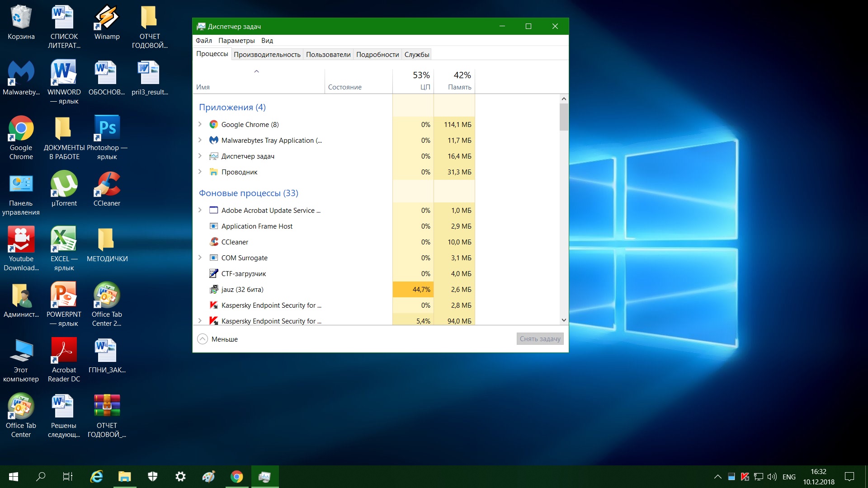Click the process list scroll down arrow
Image resolution: width=868 pixels, height=488 pixels.
point(563,320)
